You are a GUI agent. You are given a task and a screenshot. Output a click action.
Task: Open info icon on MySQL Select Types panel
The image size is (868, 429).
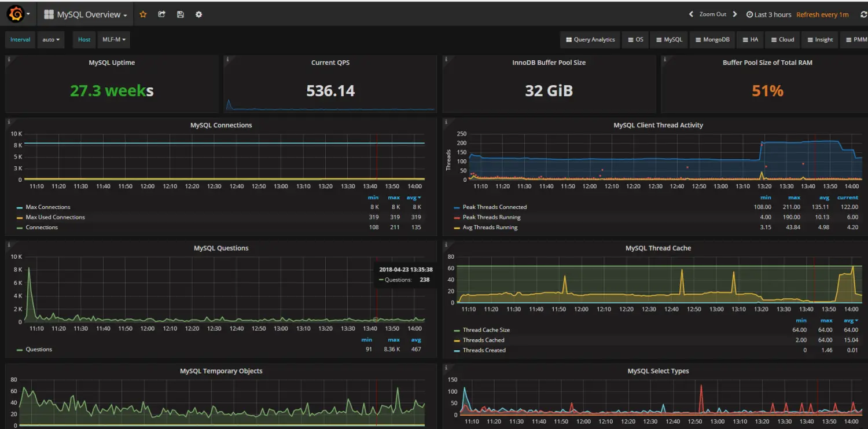pos(447,368)
